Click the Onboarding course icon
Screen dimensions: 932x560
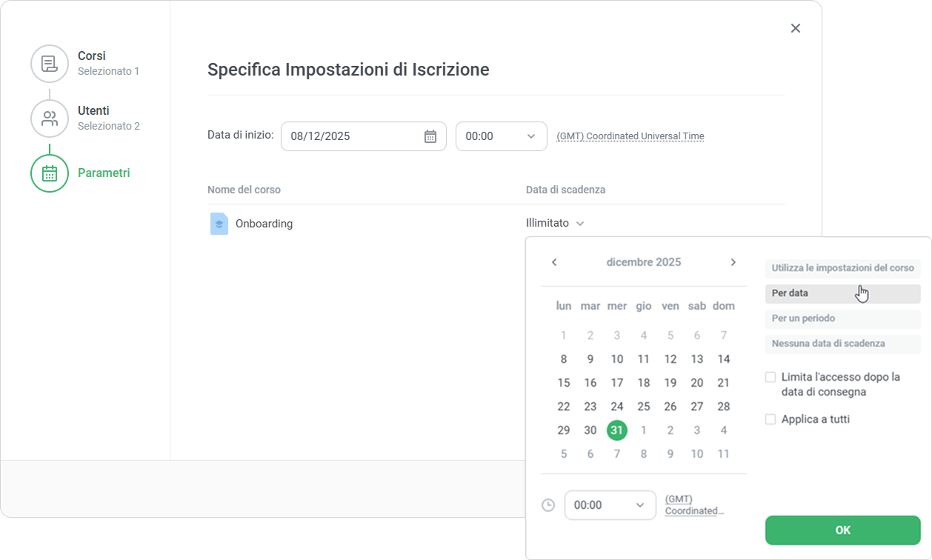[x=219, y=224]
